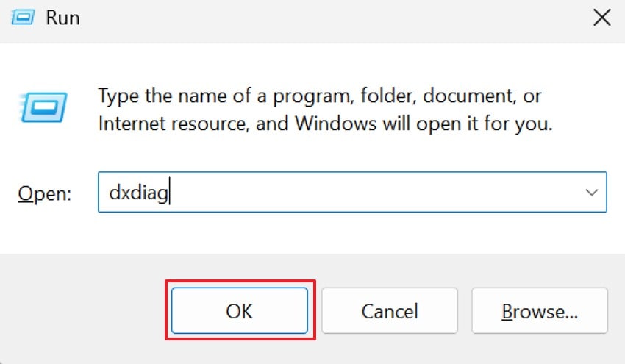Cancel the Run dialog
This screenshot has height=364, width=625.
click(x=390, y=311)
